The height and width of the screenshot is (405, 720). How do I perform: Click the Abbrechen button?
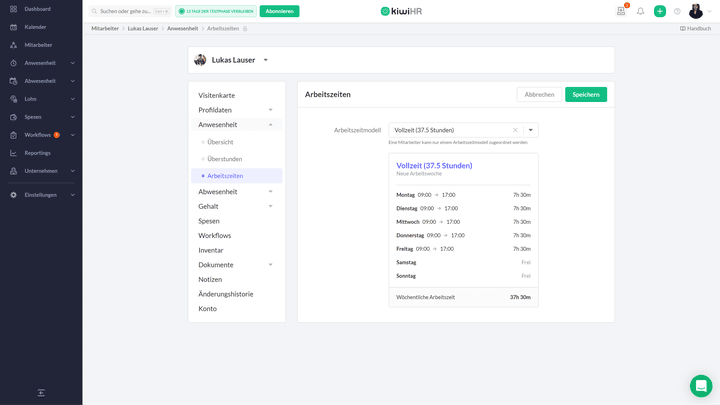539,94
